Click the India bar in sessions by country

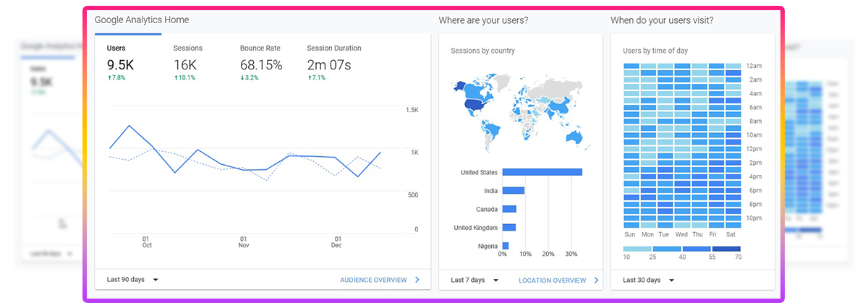[x=513, y=191]
